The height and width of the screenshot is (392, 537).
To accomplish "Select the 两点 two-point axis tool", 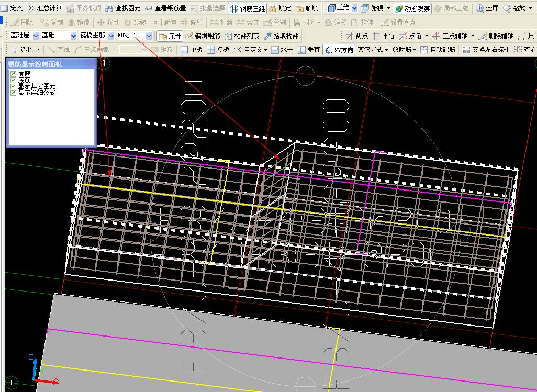I will point(356,36).
